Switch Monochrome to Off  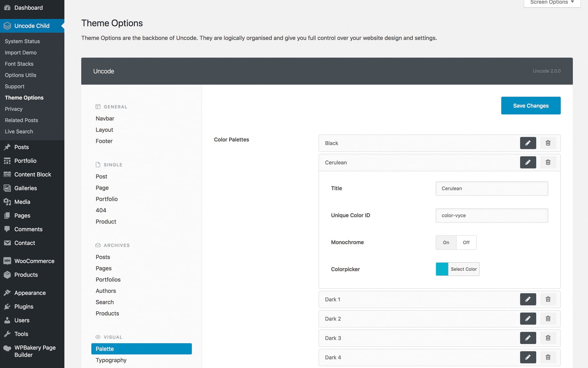(x=466, y=243)
